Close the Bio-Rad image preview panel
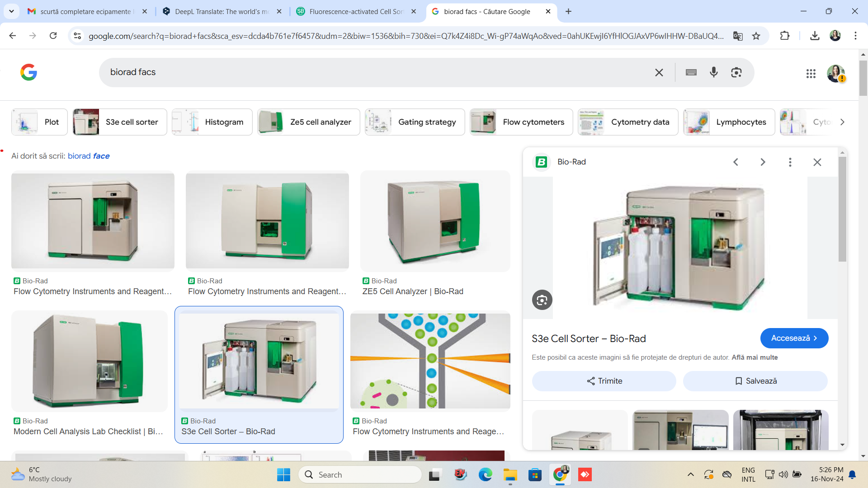 [817, 162]
